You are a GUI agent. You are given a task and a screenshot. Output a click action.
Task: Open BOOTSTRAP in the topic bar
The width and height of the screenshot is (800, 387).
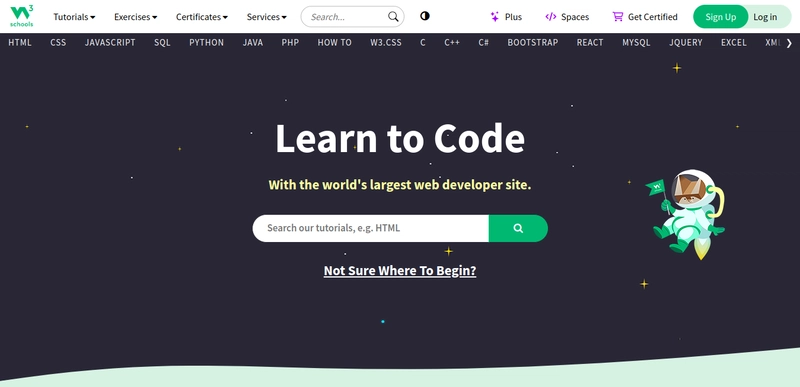click(533, 43)
